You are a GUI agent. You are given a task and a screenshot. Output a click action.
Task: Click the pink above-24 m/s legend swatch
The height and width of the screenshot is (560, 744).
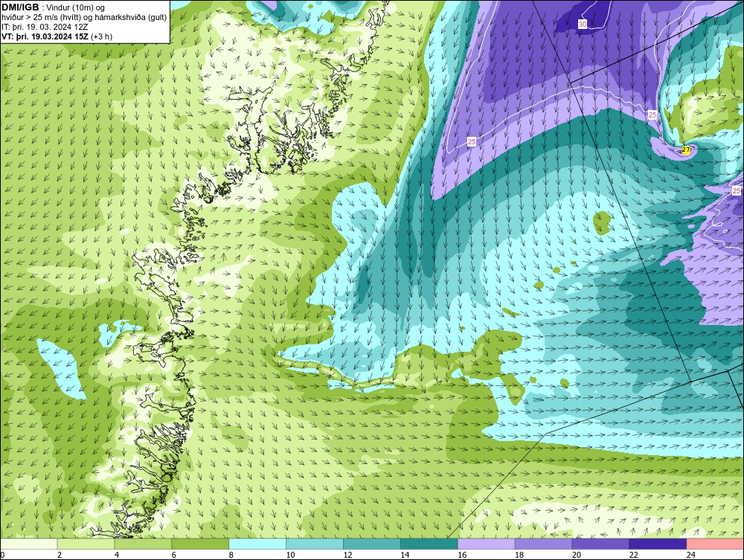tap(715, 544)
